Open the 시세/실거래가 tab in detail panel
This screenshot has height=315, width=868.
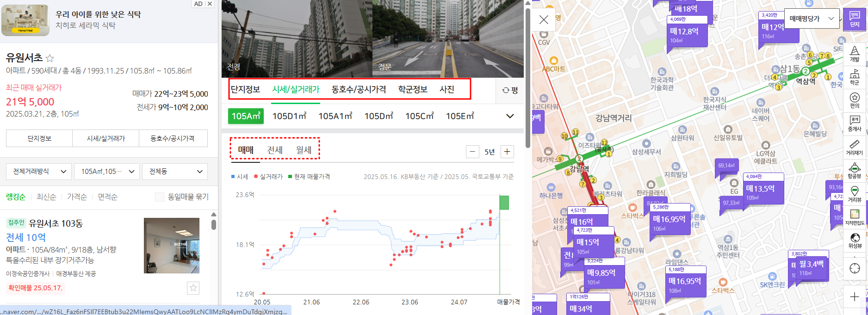[x=296, y=89]
